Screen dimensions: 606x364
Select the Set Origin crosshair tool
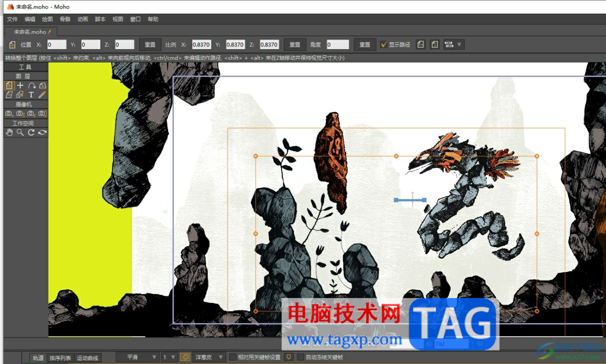tap(20, 86)
